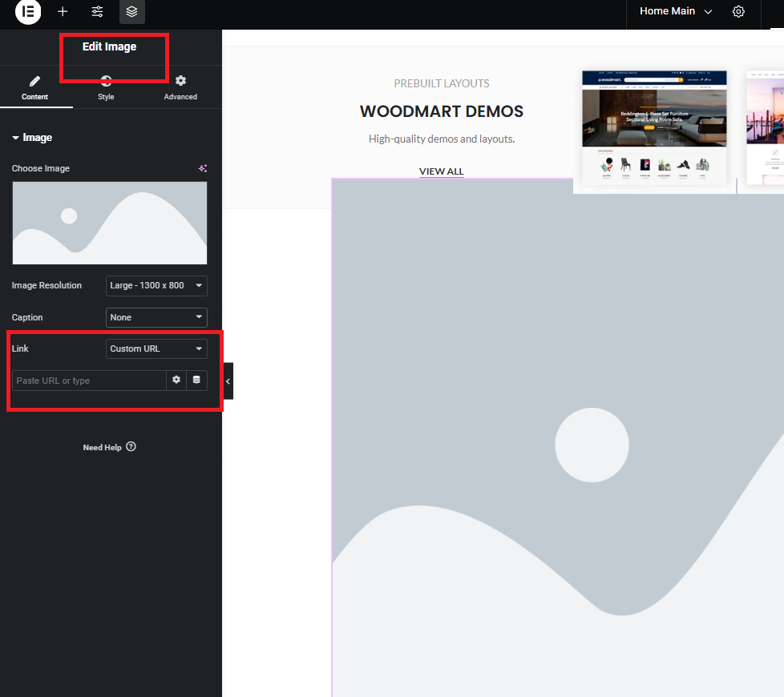Viewport: 784px width, 697px height.
Task: Open link options gear icon
Action: coord(176,381)
